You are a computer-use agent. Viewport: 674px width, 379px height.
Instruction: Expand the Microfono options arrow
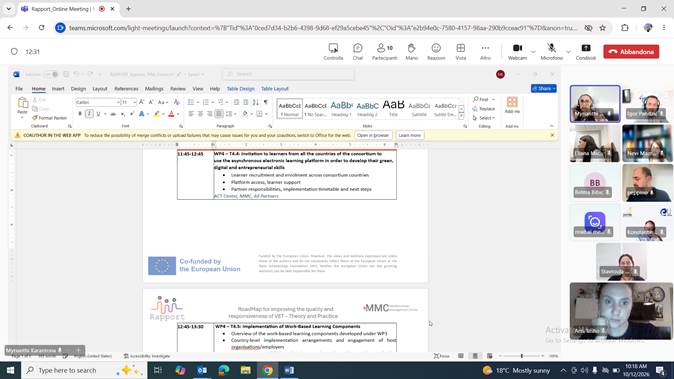[x=568, y=52]
